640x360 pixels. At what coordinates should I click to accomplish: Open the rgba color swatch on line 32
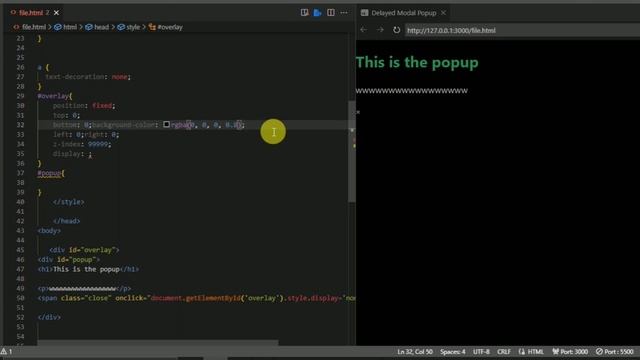167,124
